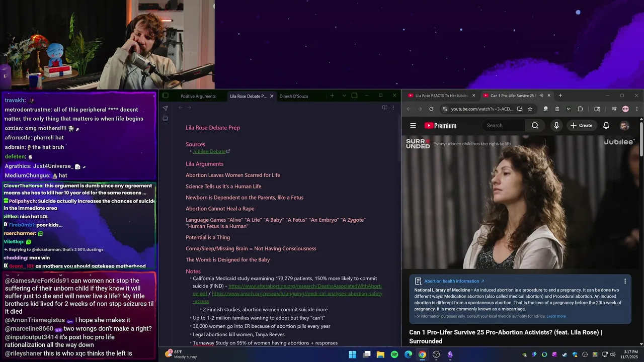Open Obsidian note more options menu

393,108
